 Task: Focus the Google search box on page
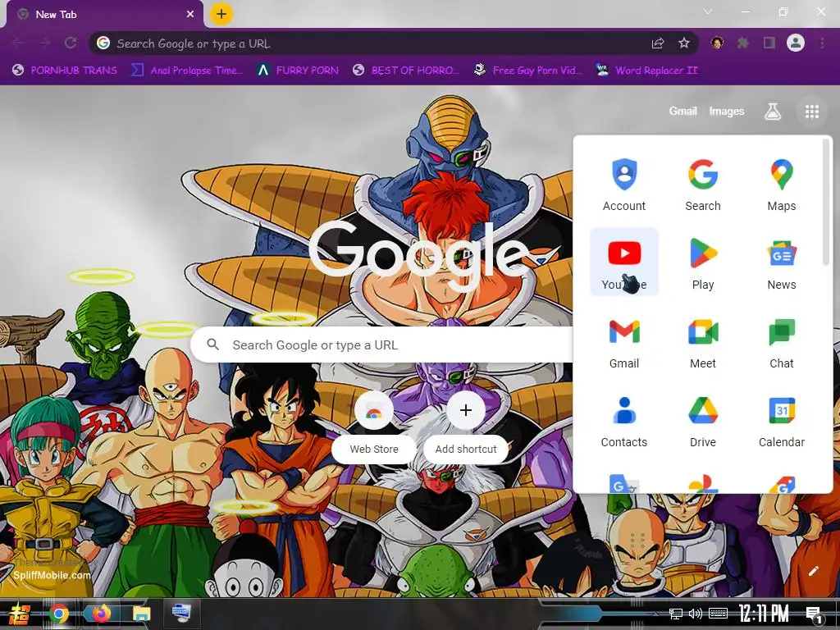pos(381,345)
